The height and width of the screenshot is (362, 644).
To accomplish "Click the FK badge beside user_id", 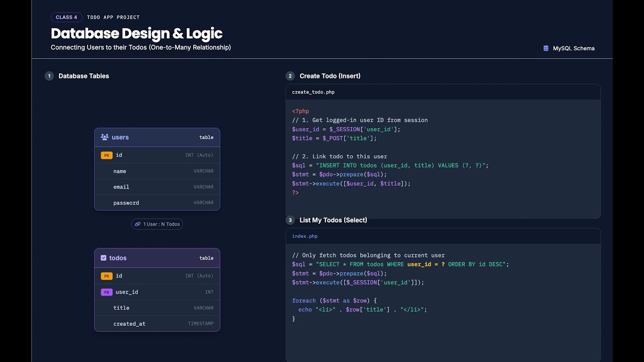I will tap(107, 292).
